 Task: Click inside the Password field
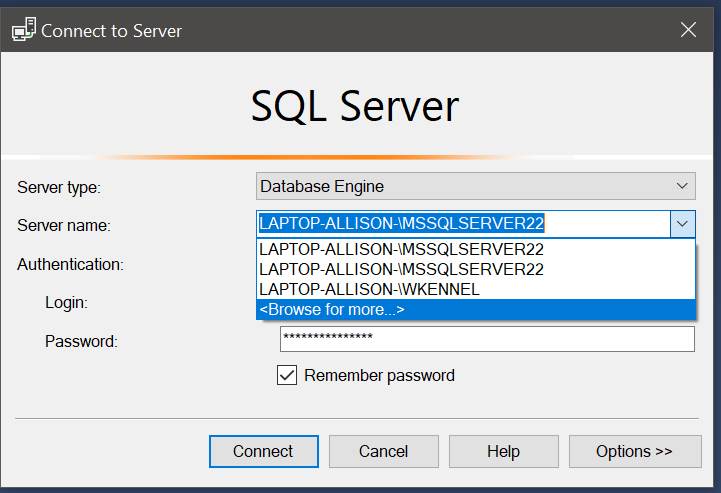[487, 339]
